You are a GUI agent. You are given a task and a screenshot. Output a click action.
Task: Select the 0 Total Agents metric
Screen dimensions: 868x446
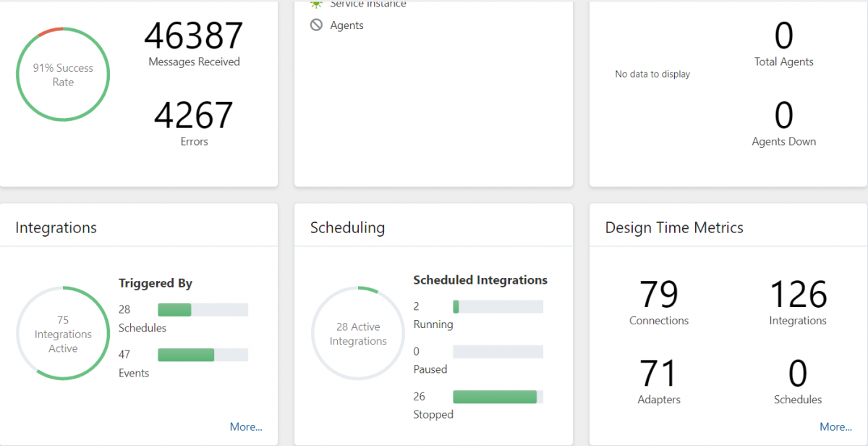[783, 38]
